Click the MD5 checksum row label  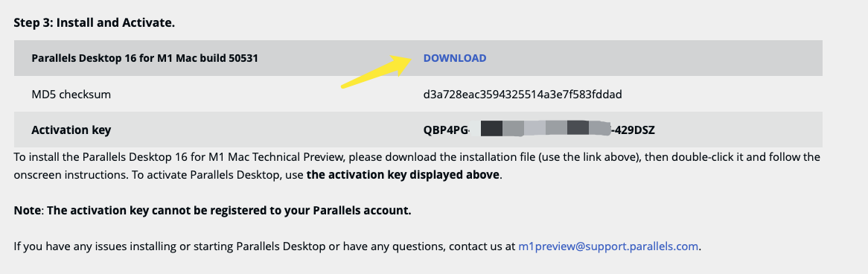click(71, 94)
